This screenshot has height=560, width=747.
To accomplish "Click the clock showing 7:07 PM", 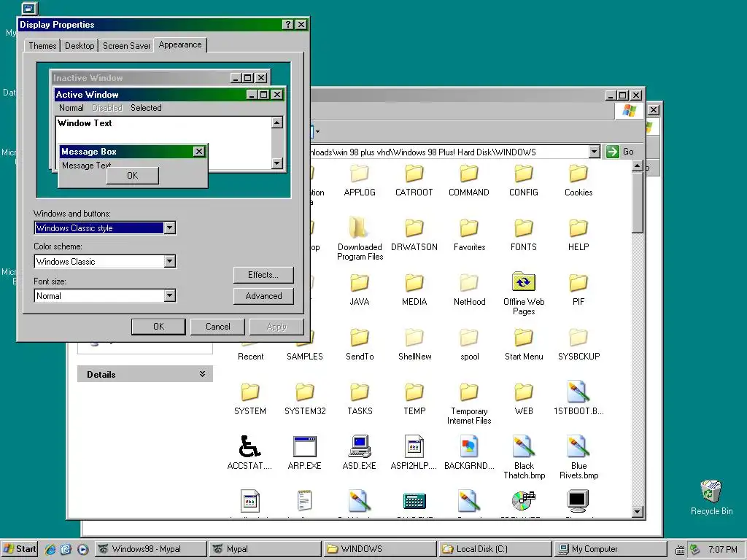I will click(x=722, y=549).
